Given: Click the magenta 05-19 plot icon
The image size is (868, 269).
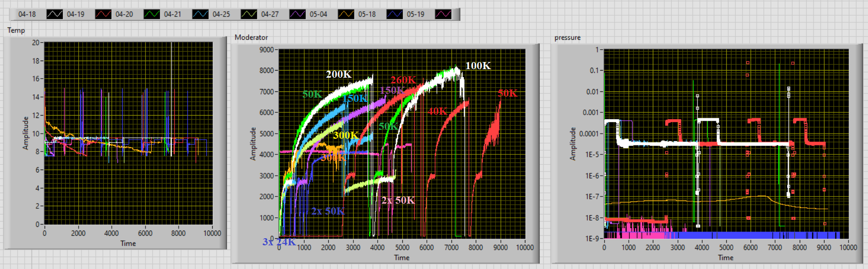Looking at the screenshot, I should 443,14.
